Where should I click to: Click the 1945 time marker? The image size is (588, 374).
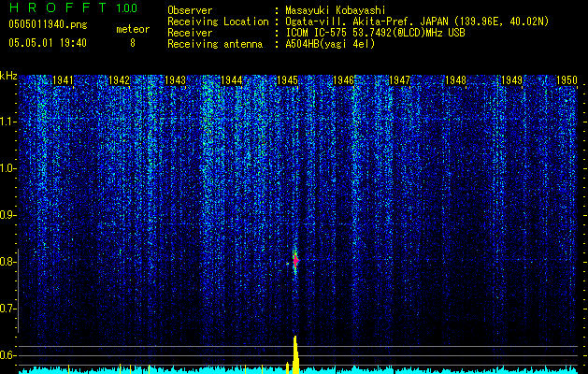[x=287, y=79]
